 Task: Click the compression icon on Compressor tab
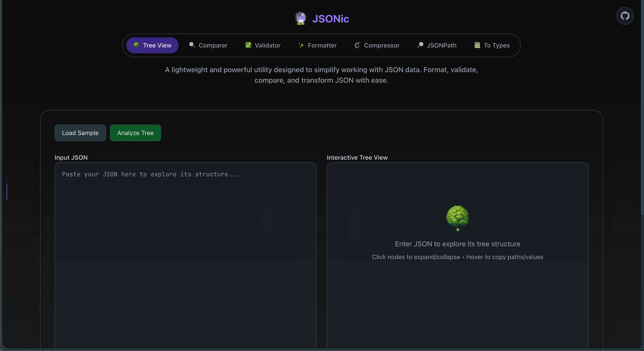[x=357, y=45]
